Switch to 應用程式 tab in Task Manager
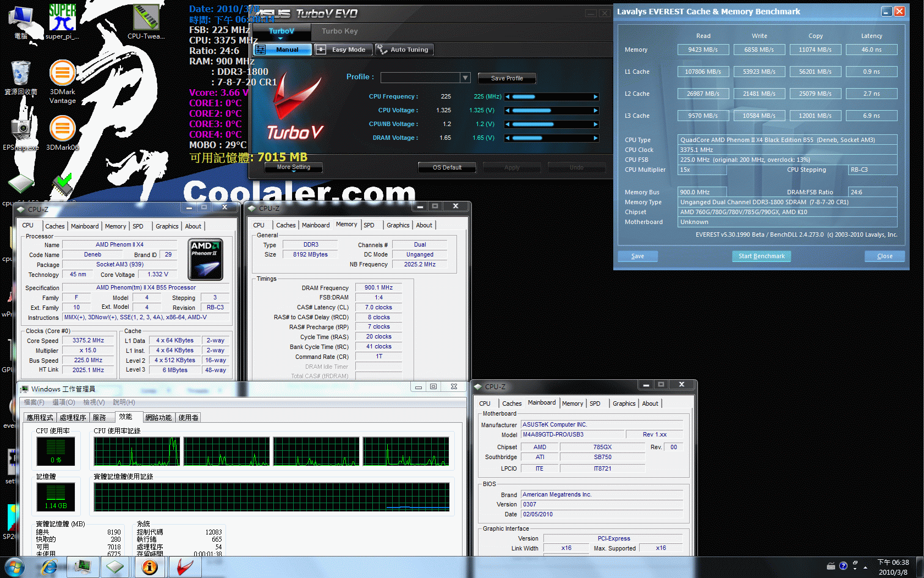 coord(40,418)
